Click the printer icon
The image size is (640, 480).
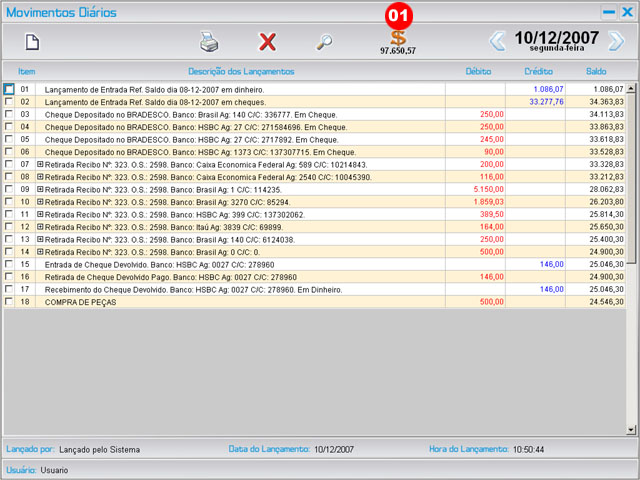[x=208, y=41]
